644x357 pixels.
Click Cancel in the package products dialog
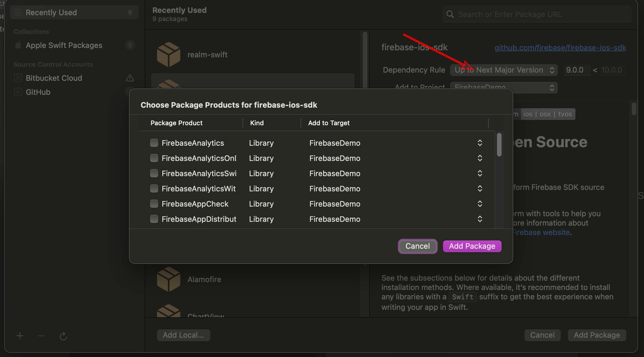[418, 246]
